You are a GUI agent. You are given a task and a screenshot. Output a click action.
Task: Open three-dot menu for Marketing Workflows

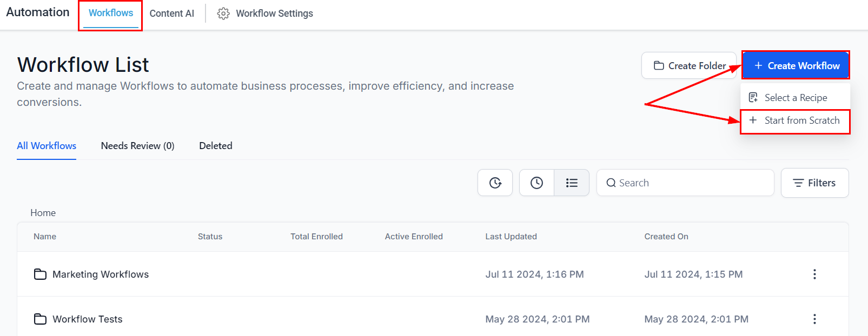coord(814,274)
